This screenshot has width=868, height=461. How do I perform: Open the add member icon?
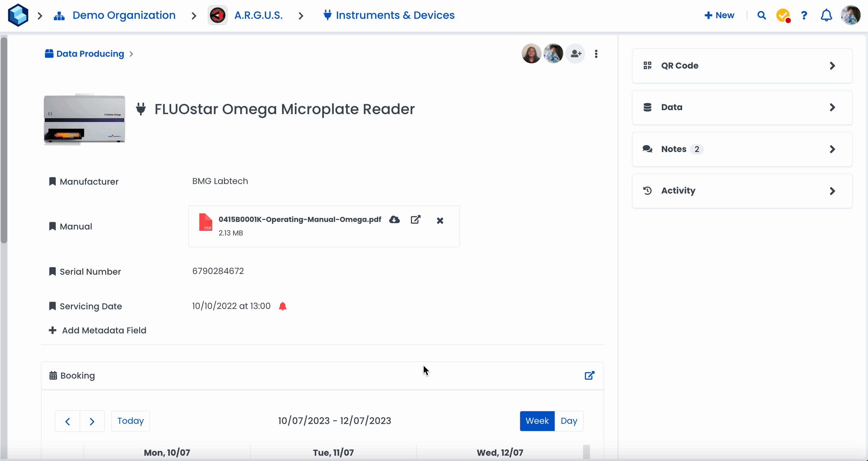tap(575, 53)
